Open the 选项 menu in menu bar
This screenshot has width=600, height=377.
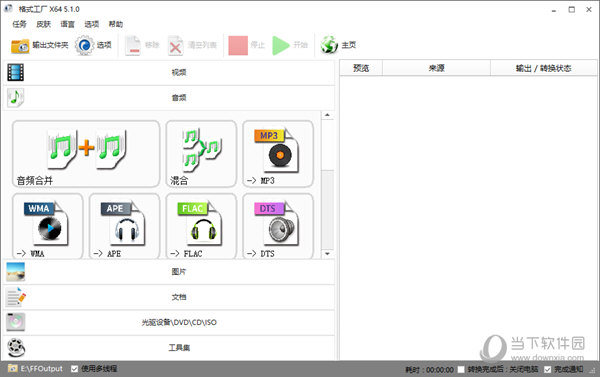[x=92, y=24]
